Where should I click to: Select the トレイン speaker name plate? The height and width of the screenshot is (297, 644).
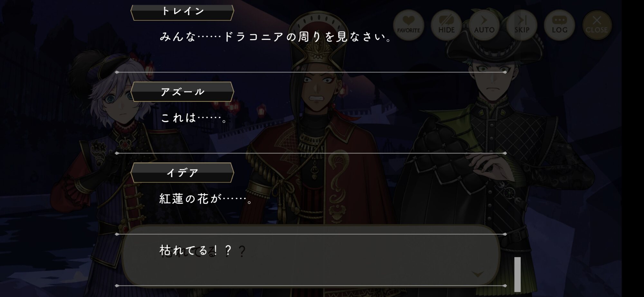pyautogui.click(x=182, y=12)
